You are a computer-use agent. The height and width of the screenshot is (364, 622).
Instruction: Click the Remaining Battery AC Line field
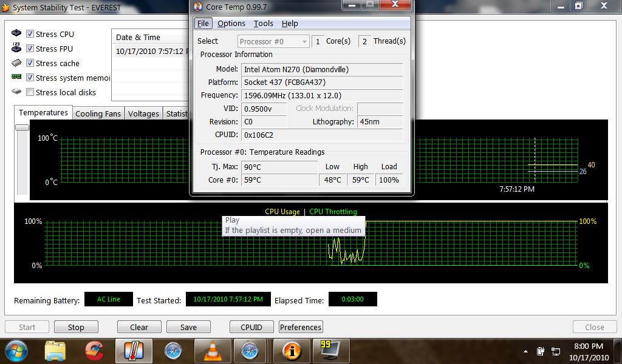click(108, 299)
